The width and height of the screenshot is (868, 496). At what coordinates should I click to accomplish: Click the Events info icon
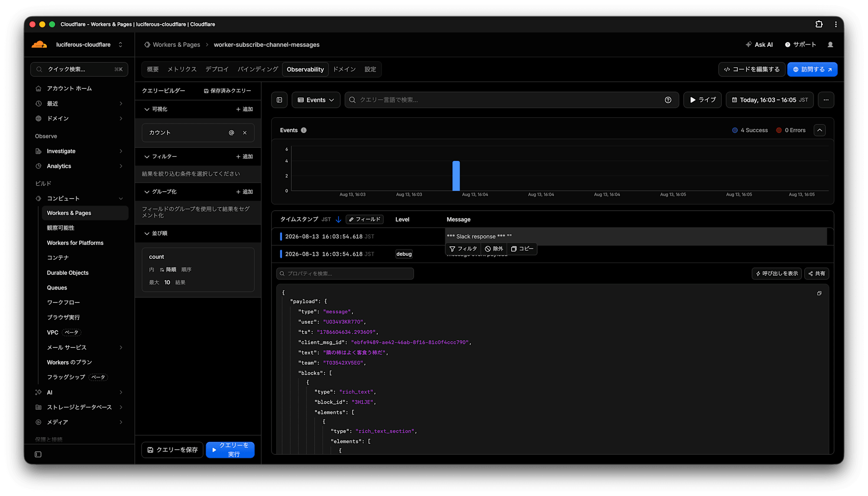(304, 130)
